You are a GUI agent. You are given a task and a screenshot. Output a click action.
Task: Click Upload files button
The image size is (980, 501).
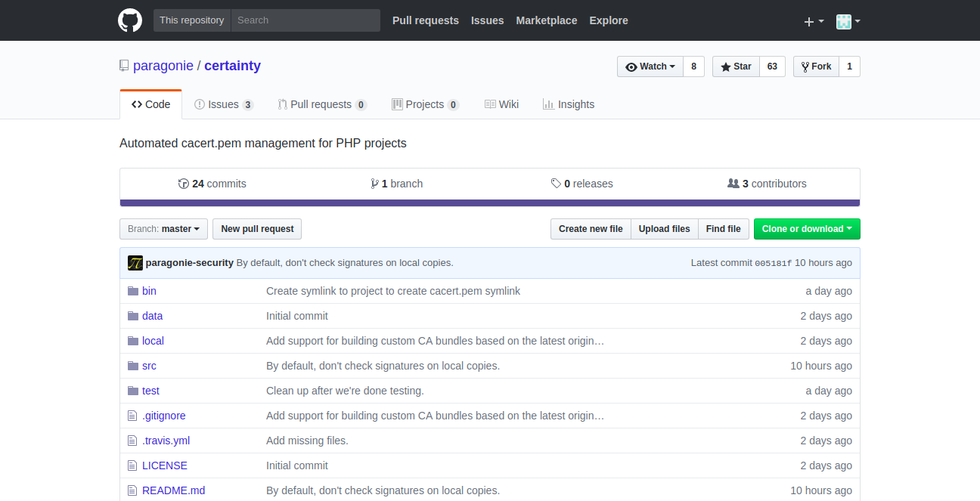pos(665,229)
